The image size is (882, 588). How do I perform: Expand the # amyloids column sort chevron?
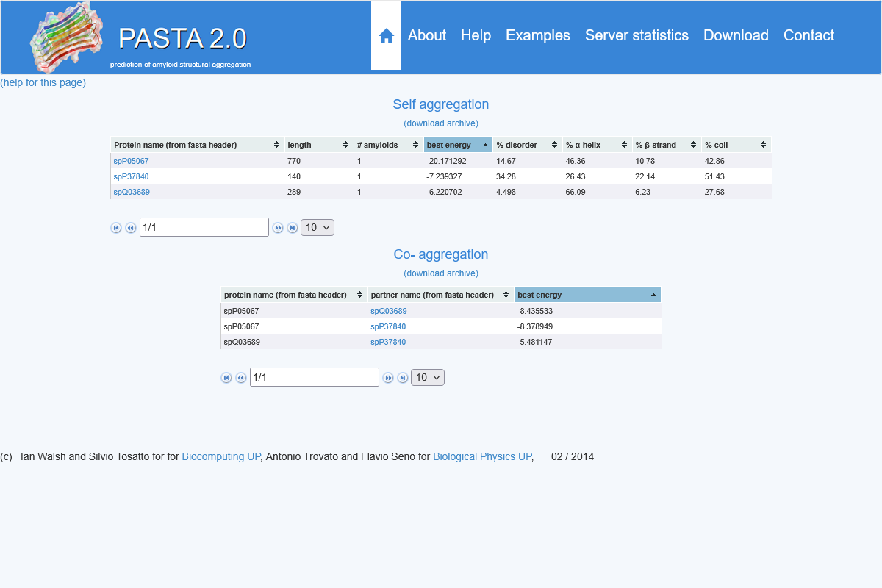click(415, 144)
